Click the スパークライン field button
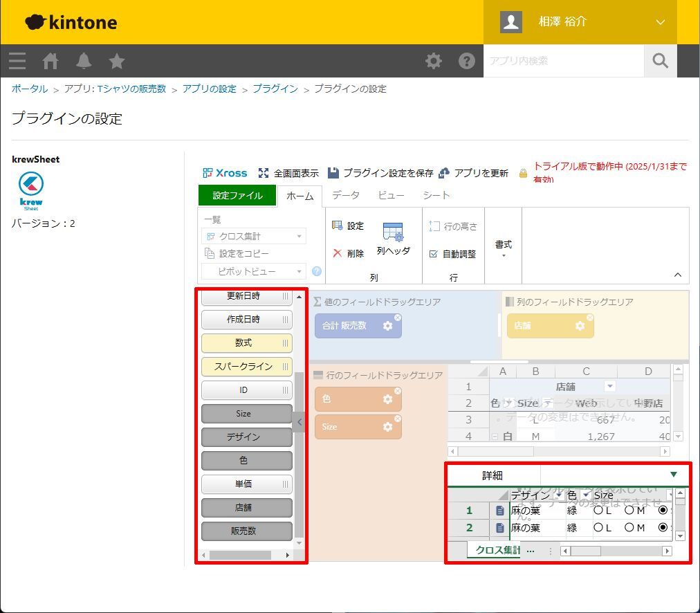Screen dimensions: 700x613 247,367
